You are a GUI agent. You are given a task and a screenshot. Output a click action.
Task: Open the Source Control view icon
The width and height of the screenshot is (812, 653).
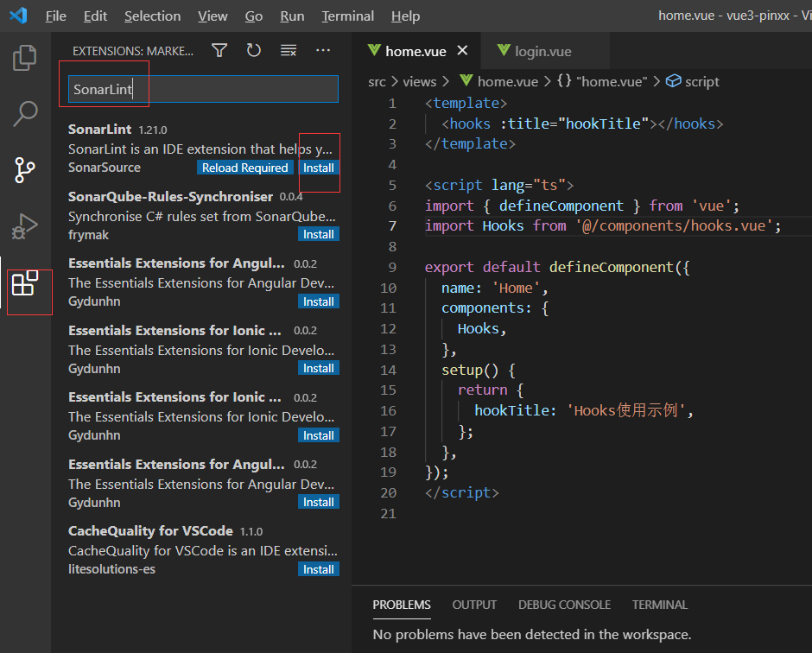coord(25,170)
